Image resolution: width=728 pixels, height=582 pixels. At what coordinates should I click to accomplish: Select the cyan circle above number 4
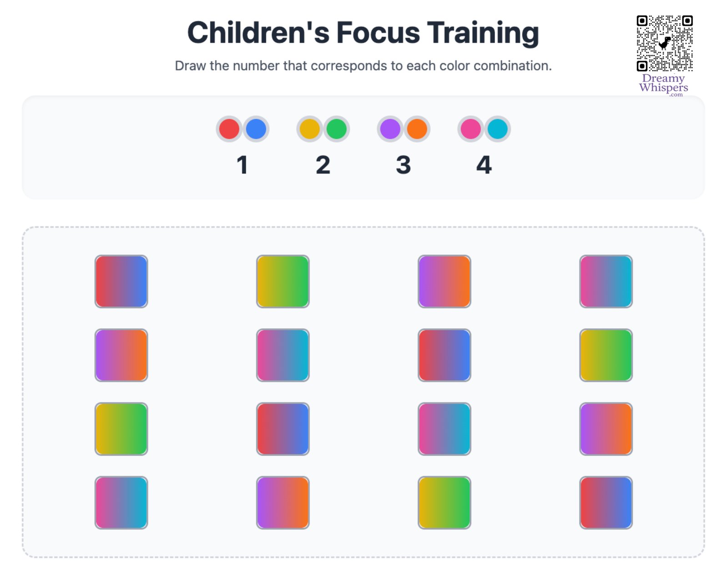(x=497, y=129)
